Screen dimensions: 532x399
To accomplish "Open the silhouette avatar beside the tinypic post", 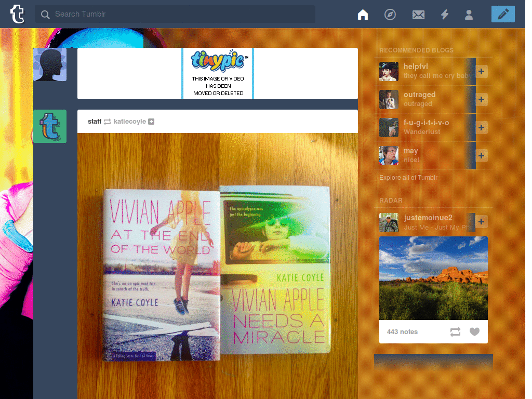I will pyautogui.click(x=50, y=64).
